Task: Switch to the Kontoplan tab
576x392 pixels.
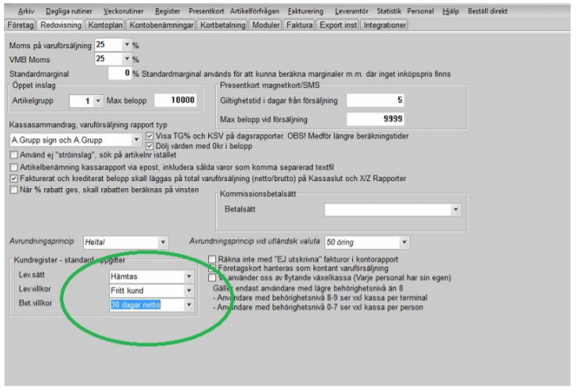Action: (x=105, y=24)
